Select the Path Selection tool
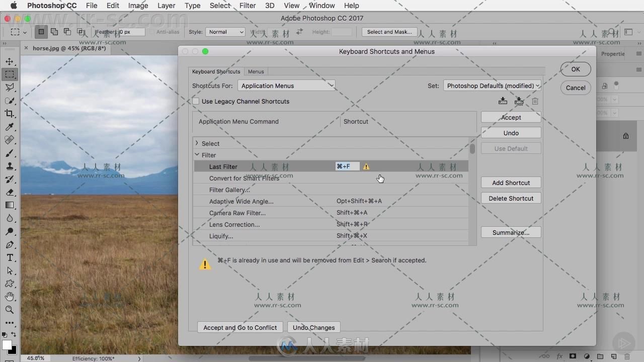The height and width of the screenshot is (362, 644). click(10, 270)
